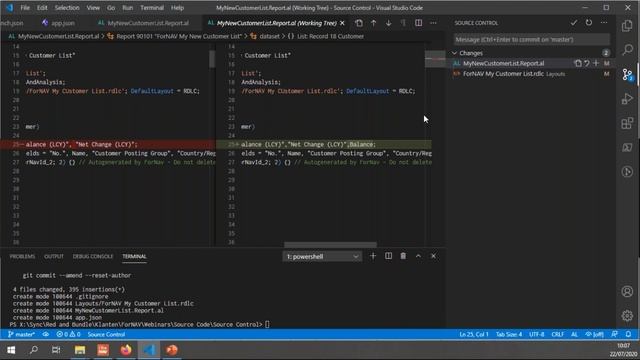Click the horizontal scrollbar in diff editor
The height and width of the screenshot is (360, 640).
pos(330,245)
